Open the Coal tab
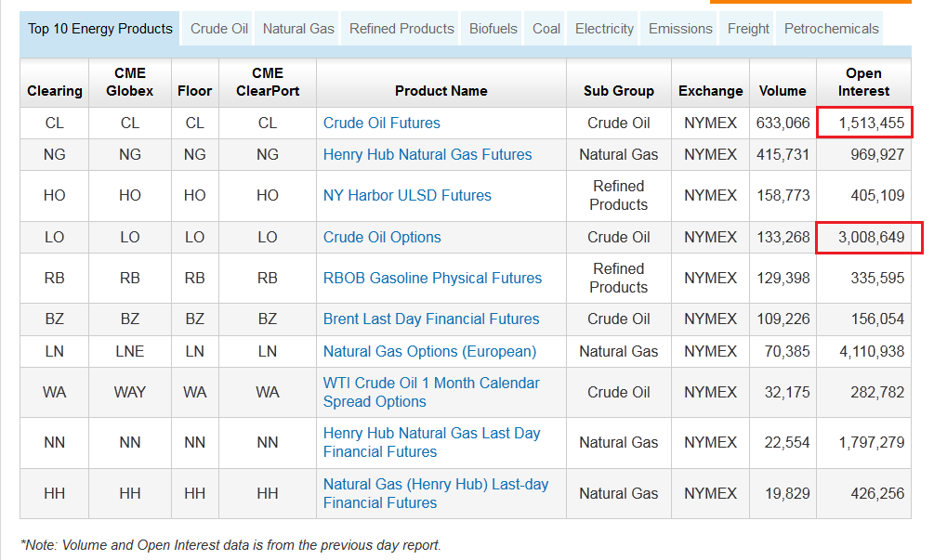Screen dimensions: 934x560 pyautogui.click(x=546, y=29)
